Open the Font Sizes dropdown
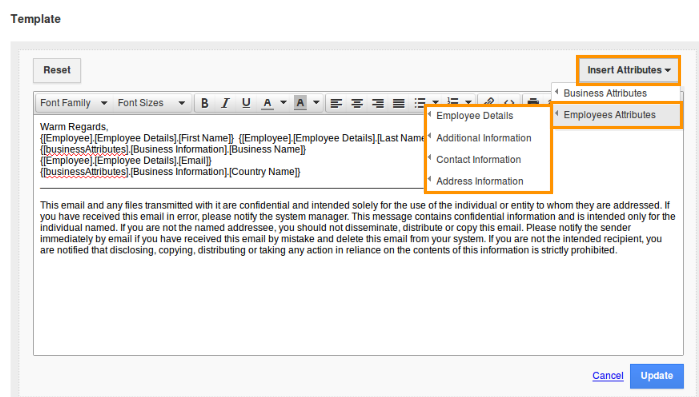The image size is (699, 397). tap(152, 103)
